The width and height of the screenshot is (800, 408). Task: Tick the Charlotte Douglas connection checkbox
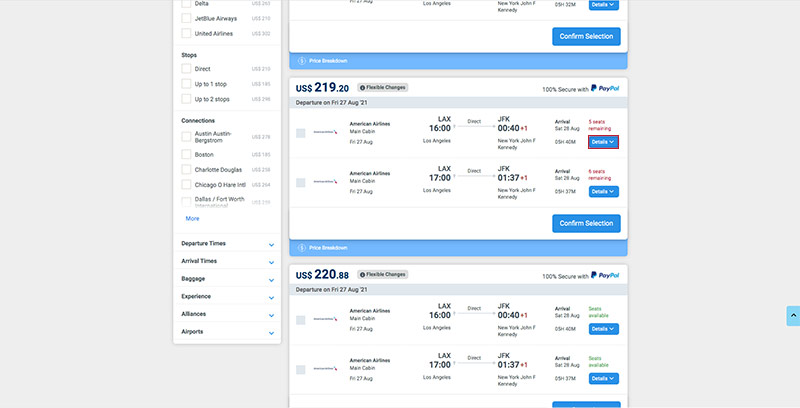(x=186, y=170)
